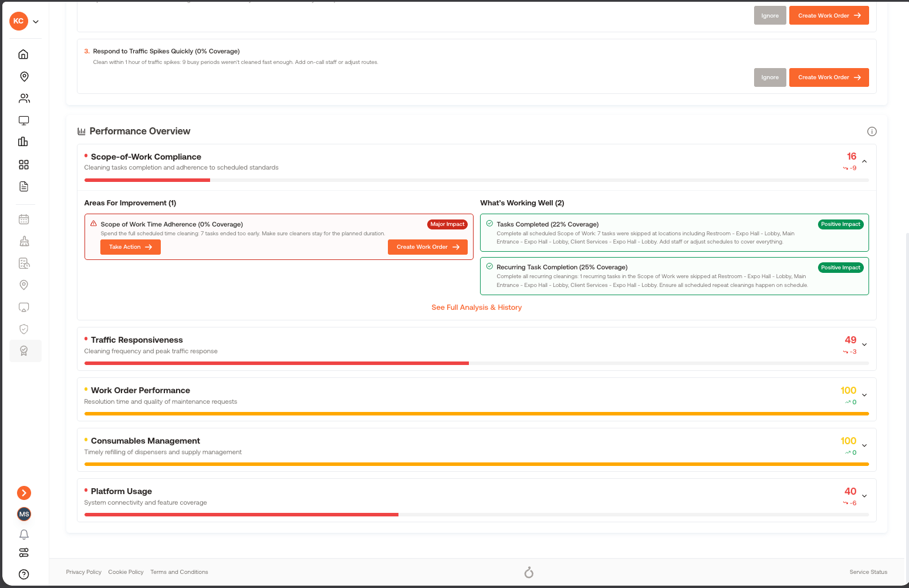Open the monitor display icon in sidebar
Viewport: 909px width, 588px height.
[x=23, y=121]
